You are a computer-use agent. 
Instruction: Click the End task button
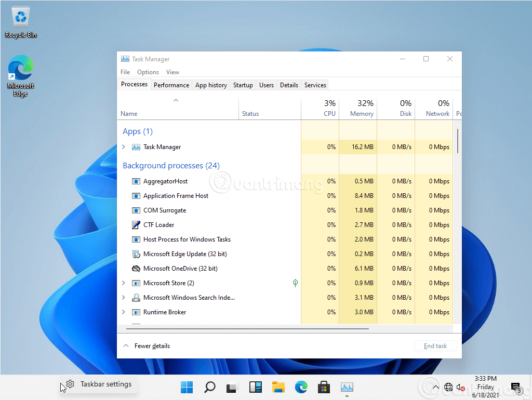(435, 345)
